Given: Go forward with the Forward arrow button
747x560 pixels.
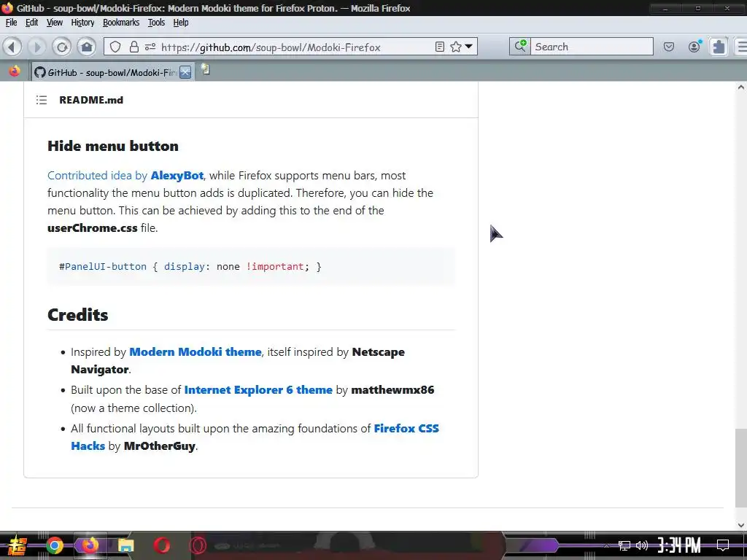Looking at the screenshot, I should pyautogui.click(x=36, y=47).
